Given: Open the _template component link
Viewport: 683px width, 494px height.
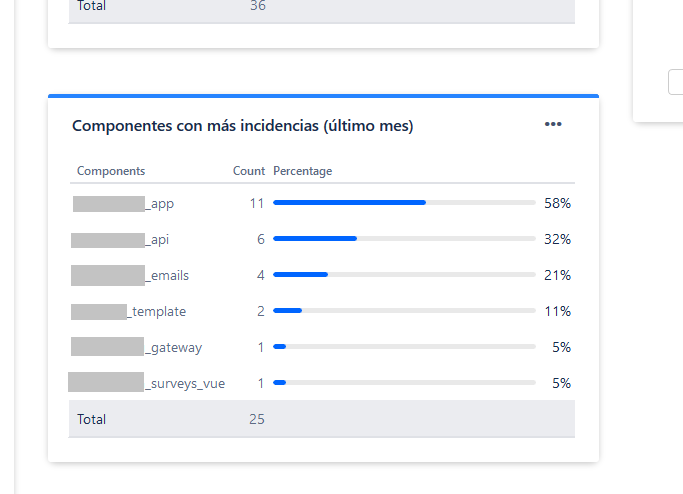Looking at the screenshot, I should (128, 311).
